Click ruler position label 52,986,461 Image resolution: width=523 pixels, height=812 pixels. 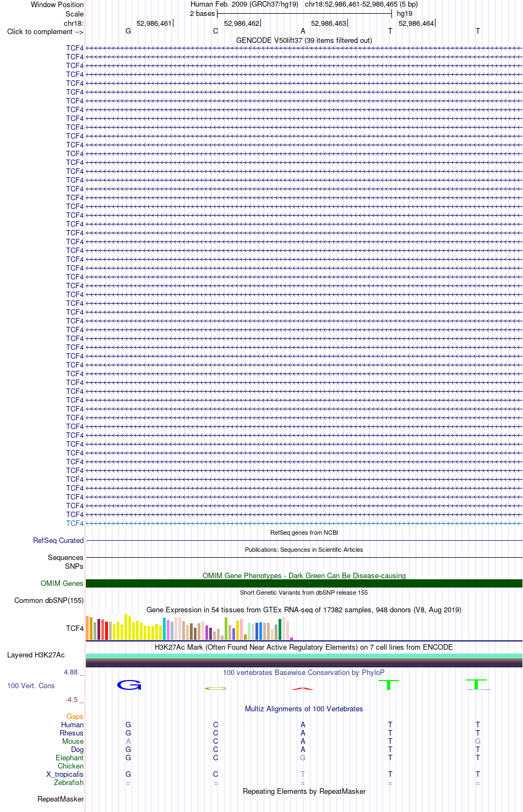point(154,23)
